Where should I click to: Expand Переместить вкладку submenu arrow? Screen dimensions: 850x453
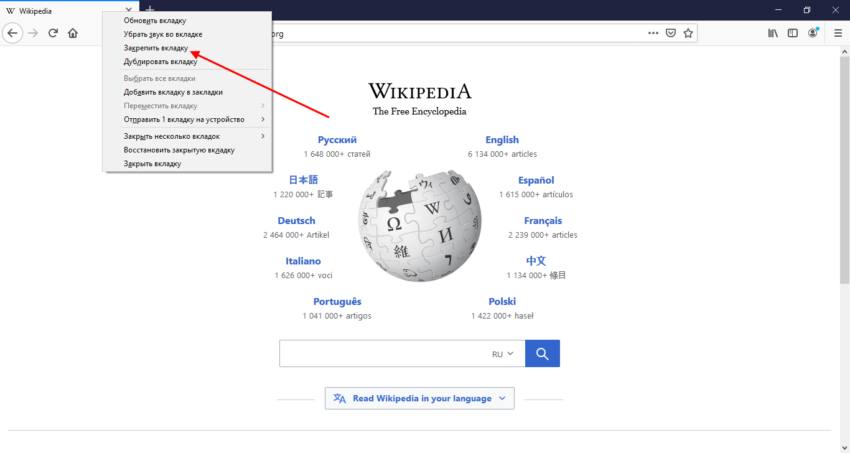point(263,106)
